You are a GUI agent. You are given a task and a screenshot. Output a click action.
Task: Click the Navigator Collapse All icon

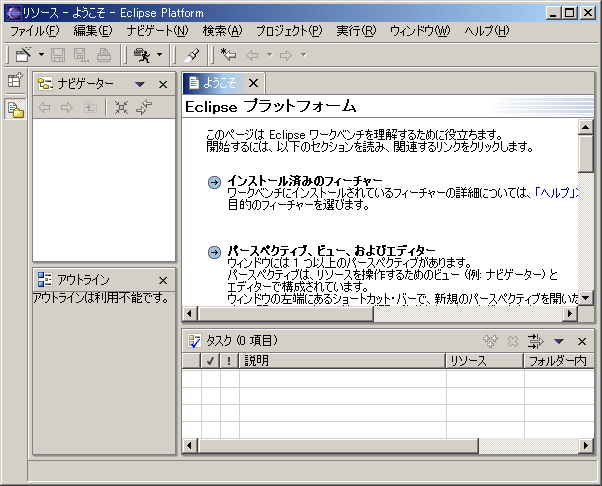click(x=121, y=107)
